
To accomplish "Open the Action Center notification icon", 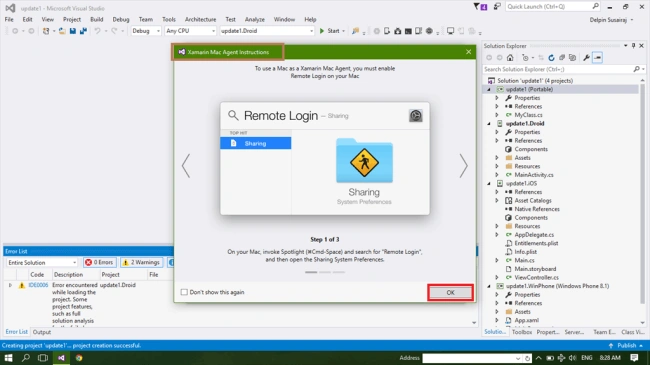I will tap(634, 358).
